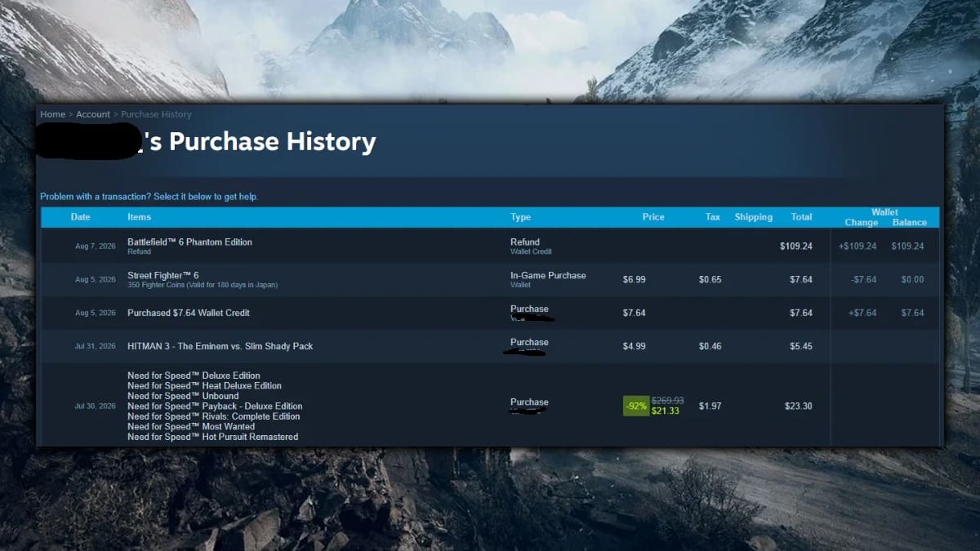980x551 pixels.
Task: Click Need for Speed Payback Deluxe Edition
Action: tap(215, 407)
